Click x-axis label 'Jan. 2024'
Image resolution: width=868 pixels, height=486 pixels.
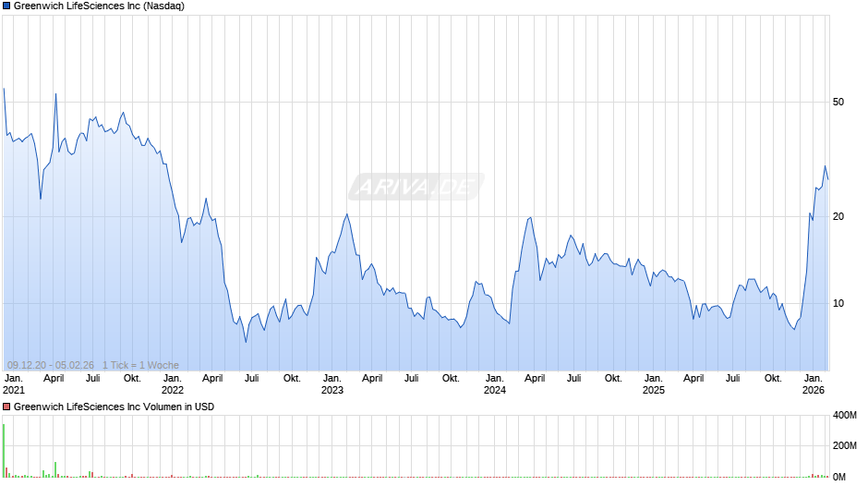click(x=494, y=384)
